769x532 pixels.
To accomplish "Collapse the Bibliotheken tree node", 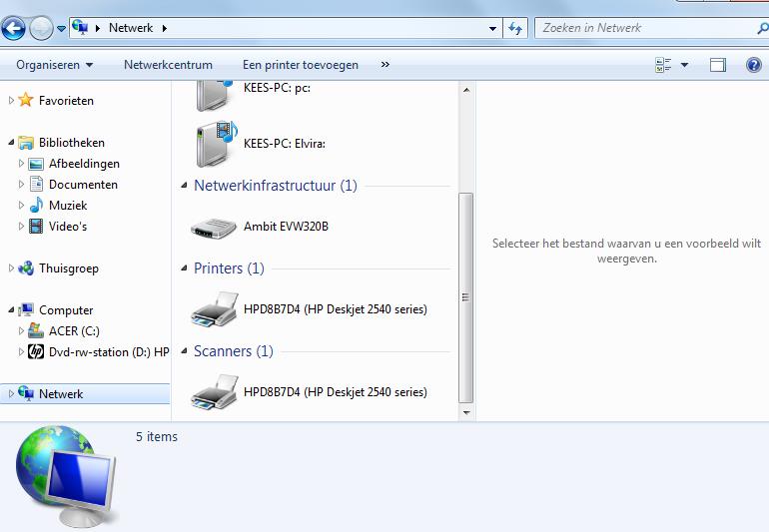I will [x=11, y=142].
